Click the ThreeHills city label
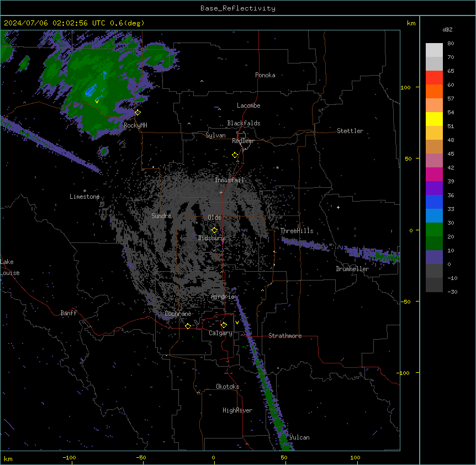 point(297,231)
